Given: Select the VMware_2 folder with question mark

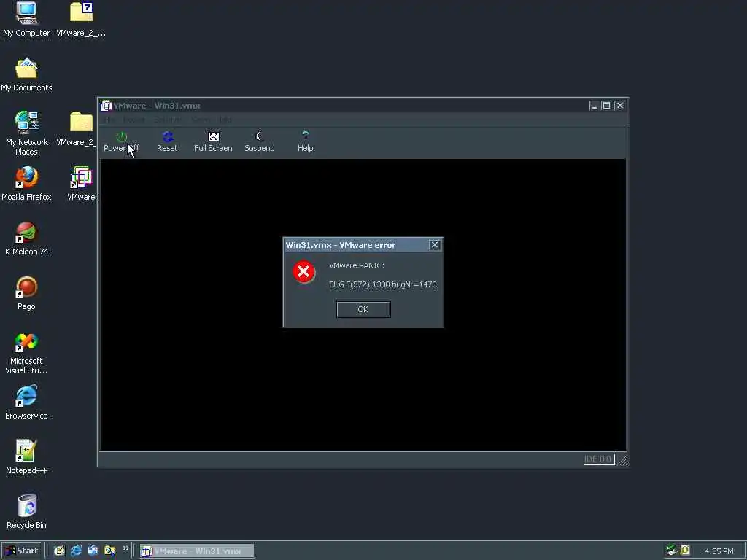Looking at the screenshot, I should [81, 20].
